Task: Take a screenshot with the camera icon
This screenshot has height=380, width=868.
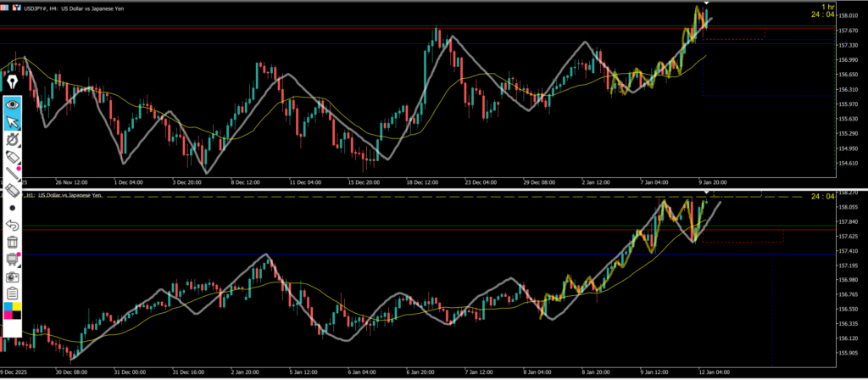Action: (x=12, y=277)
